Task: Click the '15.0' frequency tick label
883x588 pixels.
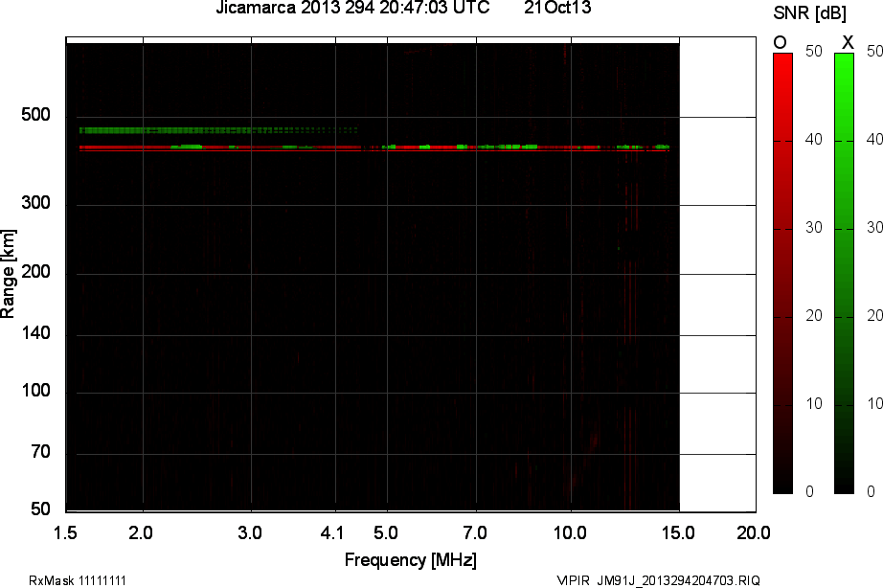Action: click(678, 532)
